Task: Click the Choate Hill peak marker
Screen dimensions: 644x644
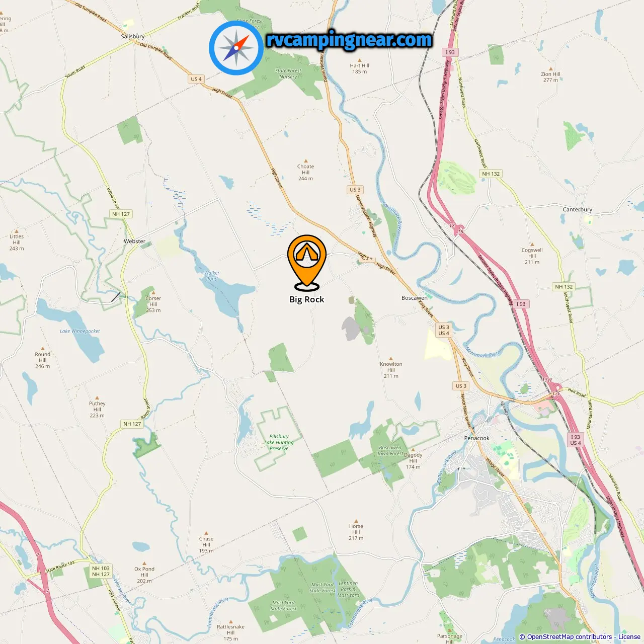Action: click(x=305, y=160)
